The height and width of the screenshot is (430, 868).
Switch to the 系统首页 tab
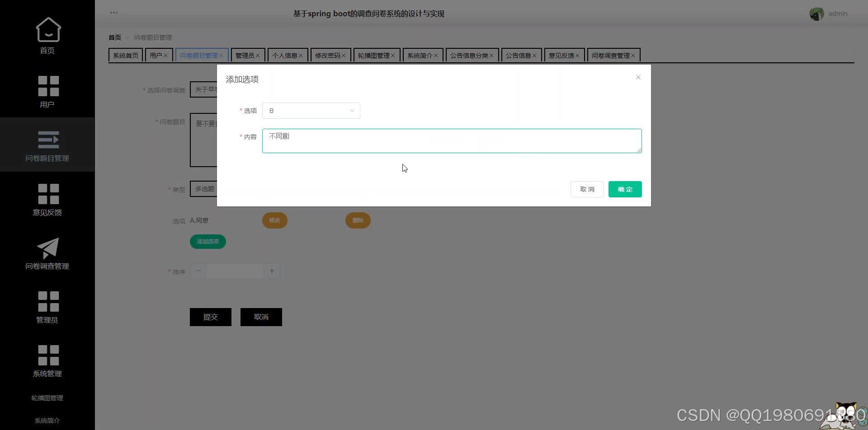pos(125,55)
